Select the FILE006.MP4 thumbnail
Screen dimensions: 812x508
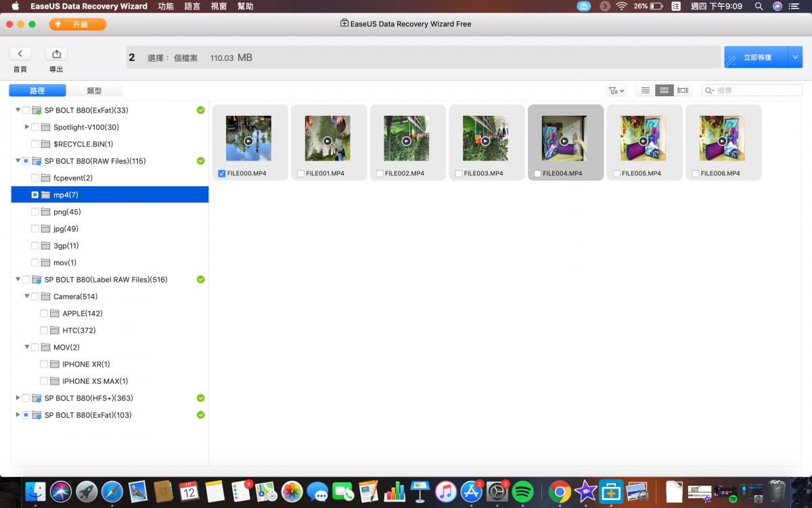pos(722,138)
